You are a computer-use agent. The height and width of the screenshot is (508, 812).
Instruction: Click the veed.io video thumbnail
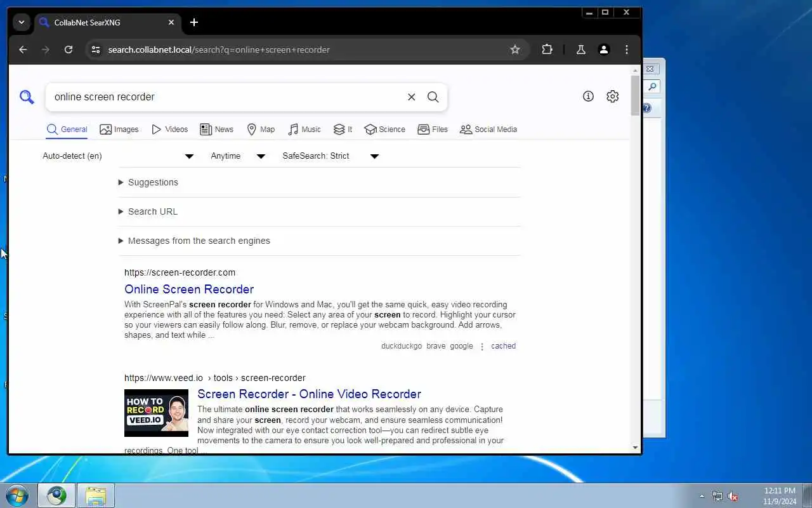click(x=156, y=413)
